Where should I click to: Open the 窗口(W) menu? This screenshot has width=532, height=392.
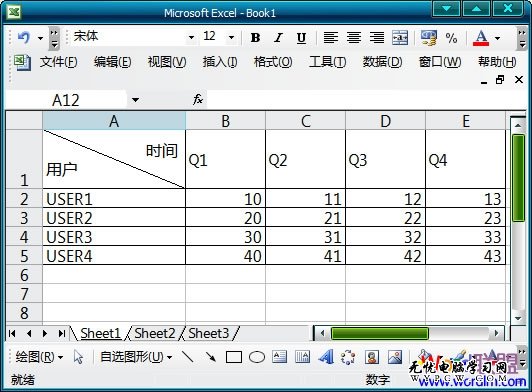[440, 62]
